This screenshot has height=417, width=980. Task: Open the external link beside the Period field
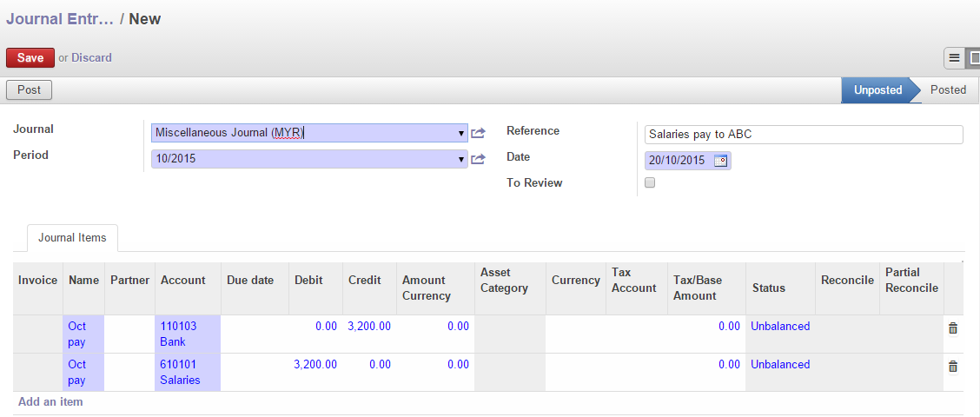478,159
